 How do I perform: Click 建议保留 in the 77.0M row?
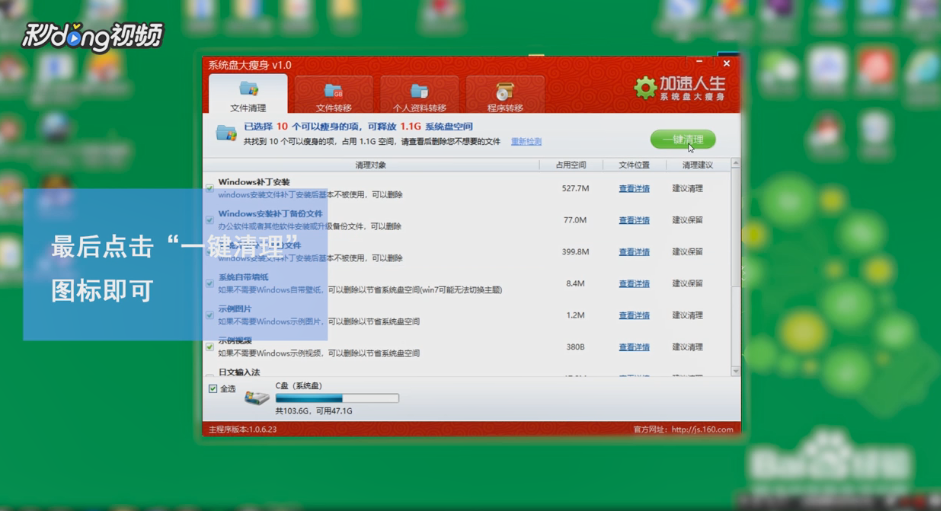click(x=687, y=220)
